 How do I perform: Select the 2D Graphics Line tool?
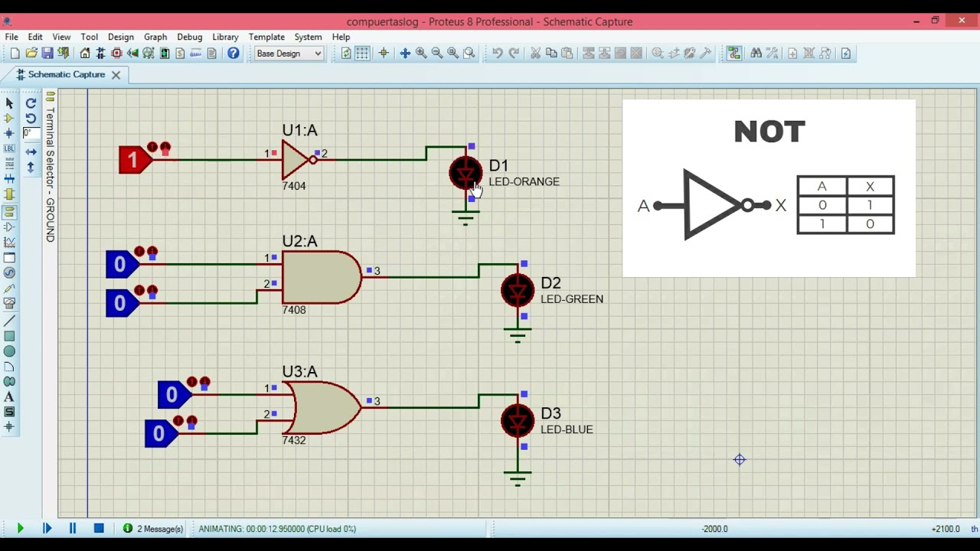click(x=9, y=321)
